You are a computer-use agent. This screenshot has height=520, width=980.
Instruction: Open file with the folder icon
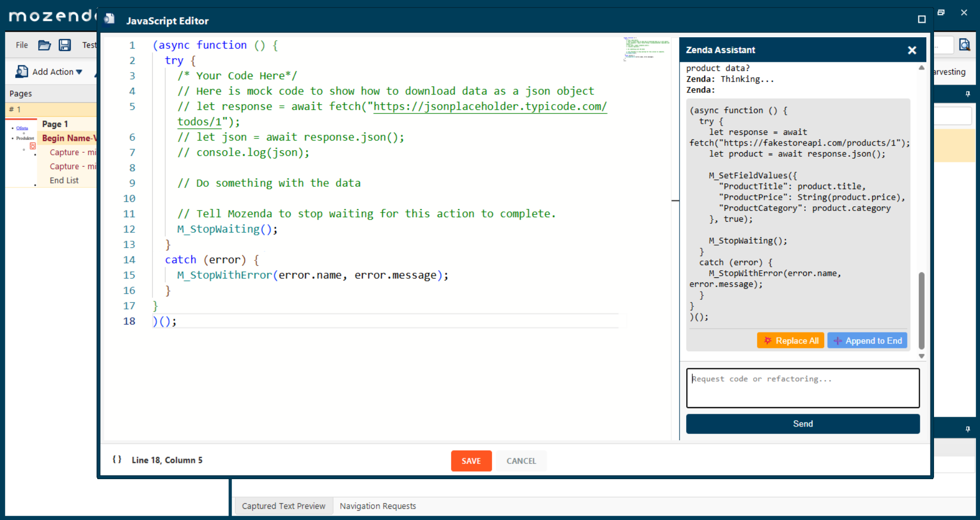[x=44, y=45]
